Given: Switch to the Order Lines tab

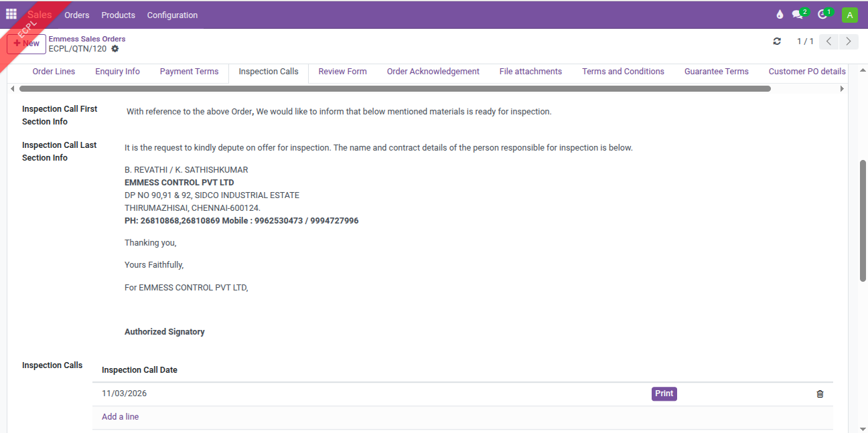Looking at the screenshot, I should [x=54, y=72].
